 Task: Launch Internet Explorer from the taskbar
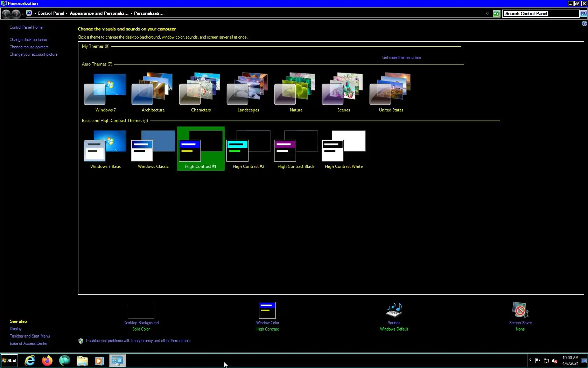[30, 361]
